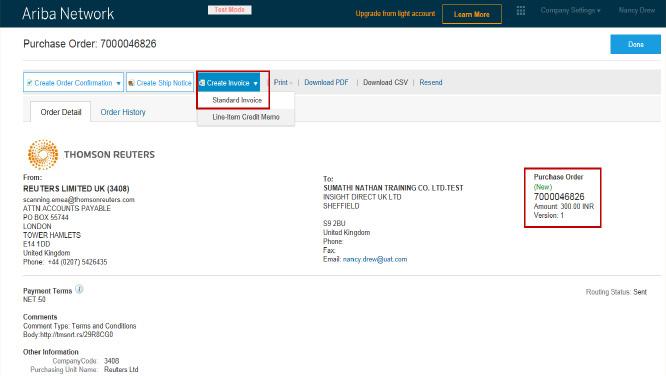Click the Ariba Network title
666x376 pixels.
(x=68, y=14)
